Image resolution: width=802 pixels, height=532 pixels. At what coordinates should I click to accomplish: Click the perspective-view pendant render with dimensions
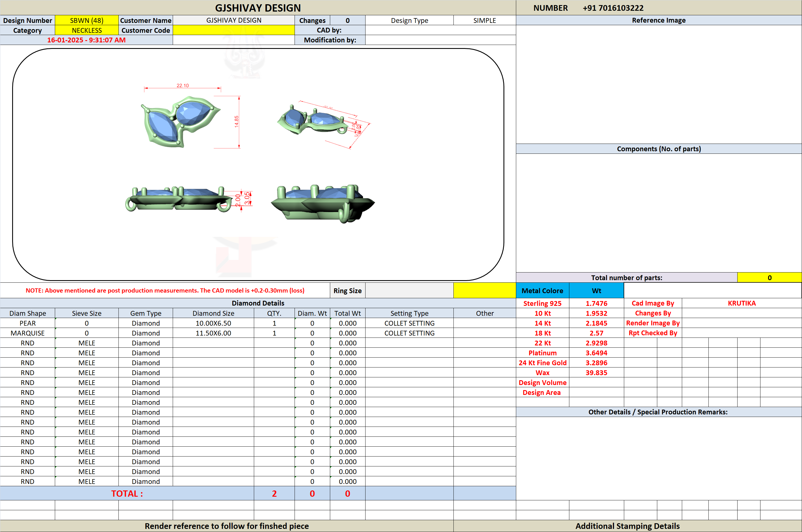point(323,124)
